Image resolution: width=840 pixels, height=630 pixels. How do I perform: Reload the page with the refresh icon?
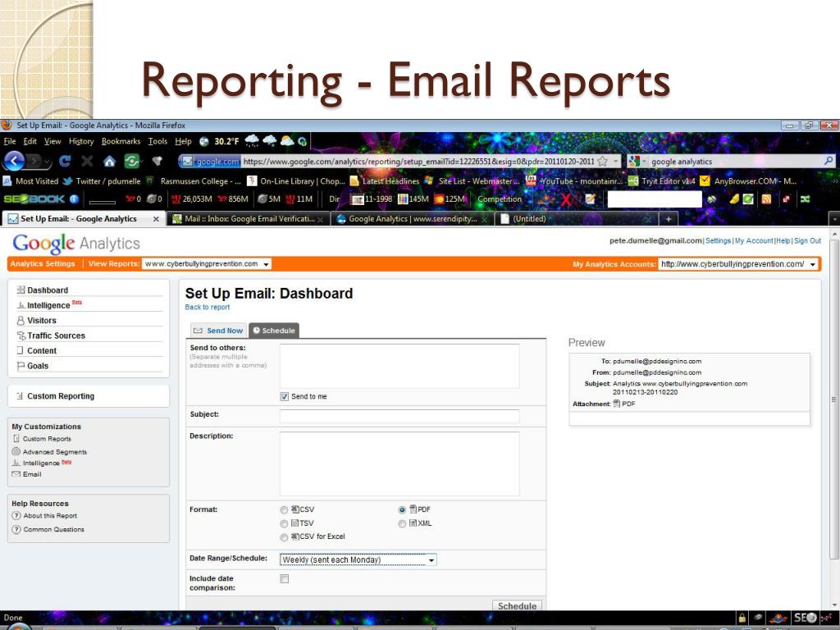[x=66, y=161]
